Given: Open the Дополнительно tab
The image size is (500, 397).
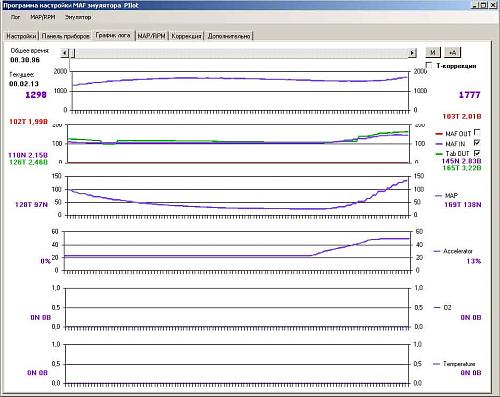Looking at the screenshot, I should click(x=229, y=36).
